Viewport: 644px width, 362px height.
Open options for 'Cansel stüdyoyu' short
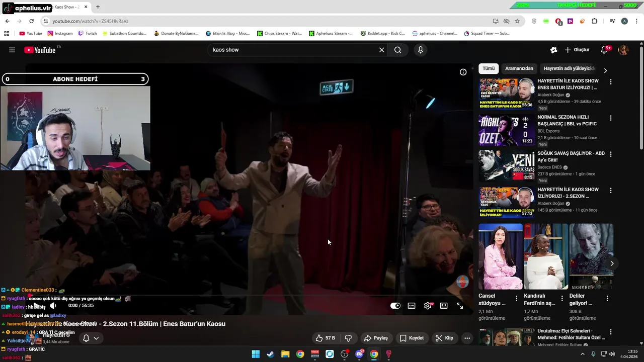[516, 298]
